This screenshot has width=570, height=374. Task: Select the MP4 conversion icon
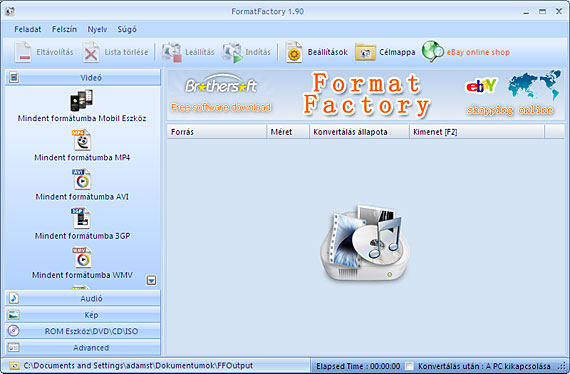click(82, 140)
